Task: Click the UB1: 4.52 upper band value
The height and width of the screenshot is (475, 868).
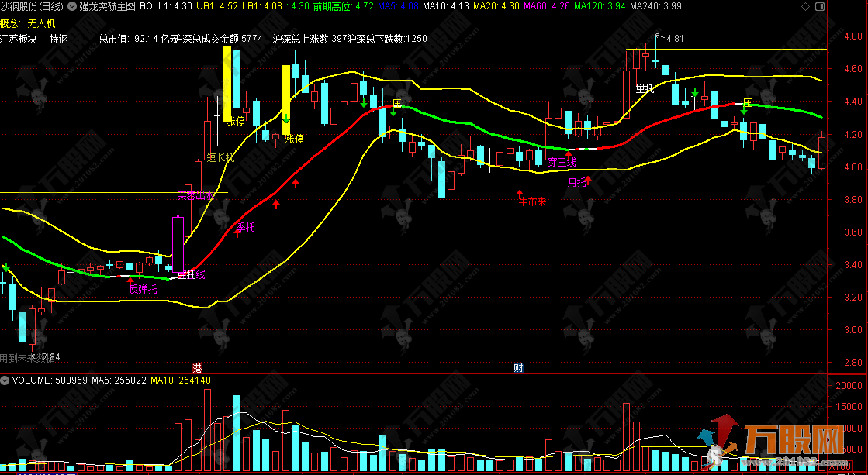Action: point(217,7)
